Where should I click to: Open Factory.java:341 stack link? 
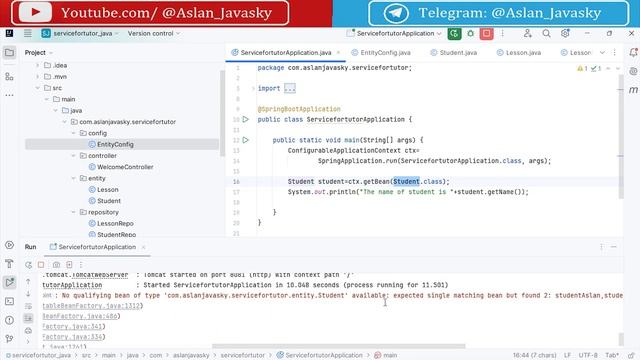click(x=73, y=327)
